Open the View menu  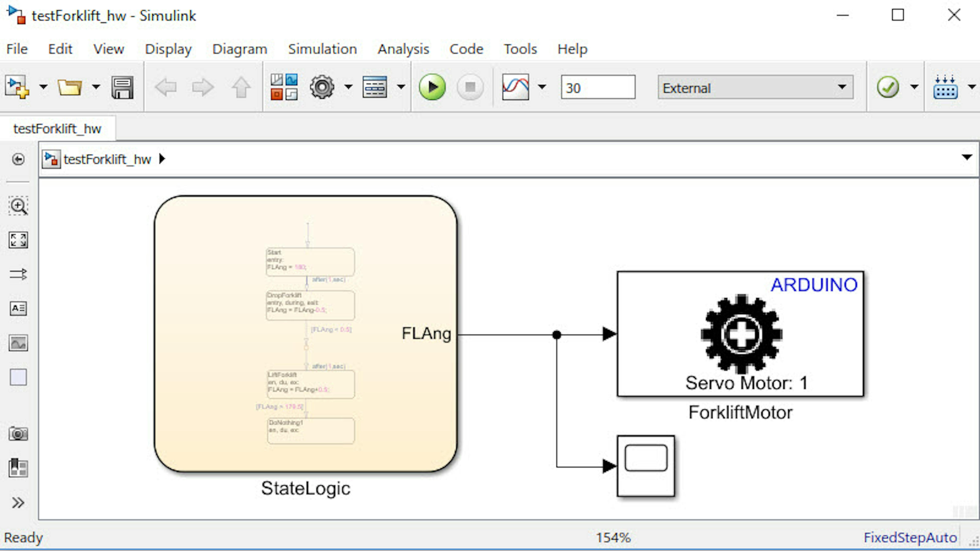(108, 49)
